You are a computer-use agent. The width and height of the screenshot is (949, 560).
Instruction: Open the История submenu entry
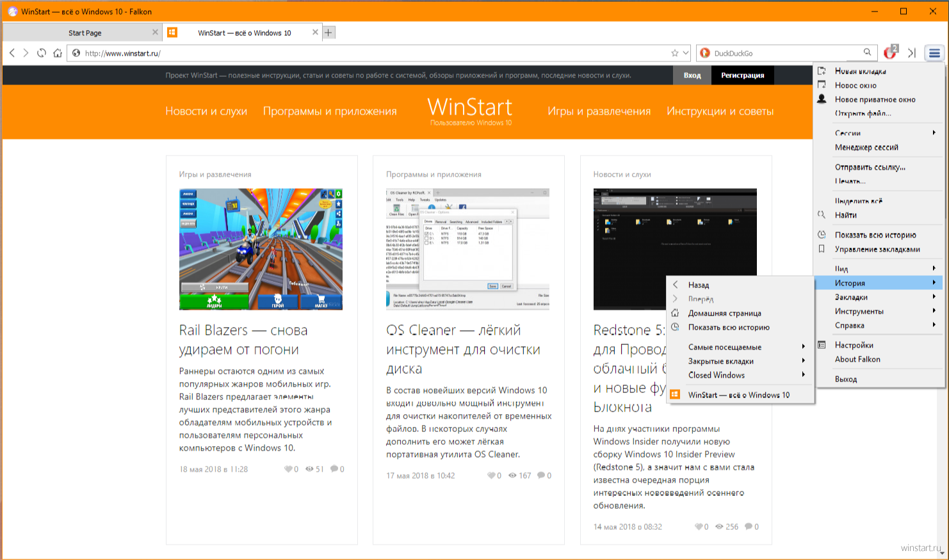coord(880,283)
